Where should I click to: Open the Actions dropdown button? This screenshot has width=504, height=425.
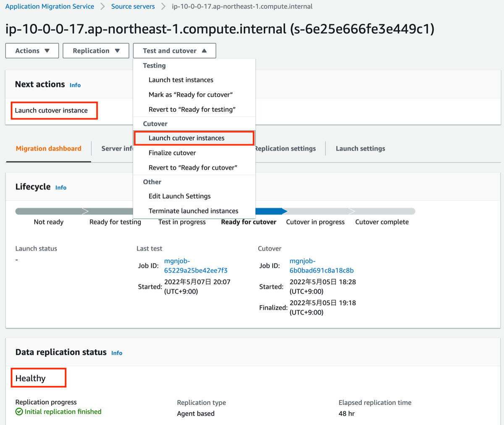pyautogui.click(x=32, y=51)
